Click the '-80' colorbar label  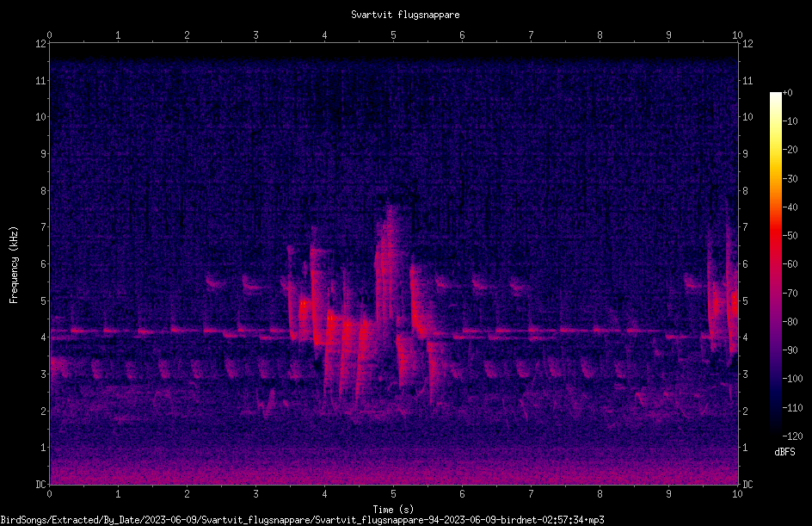tap(790, 322)
